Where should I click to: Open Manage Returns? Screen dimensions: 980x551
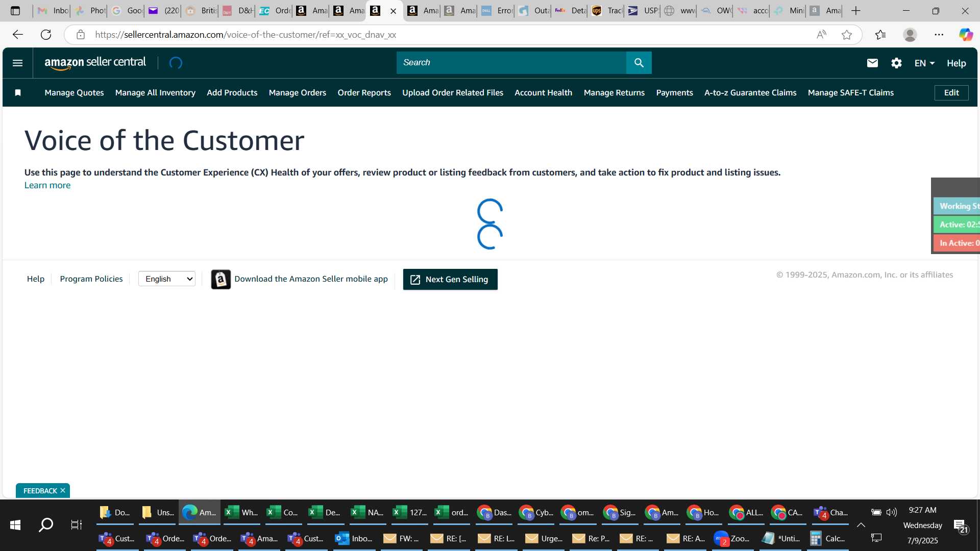pos(614,92)
